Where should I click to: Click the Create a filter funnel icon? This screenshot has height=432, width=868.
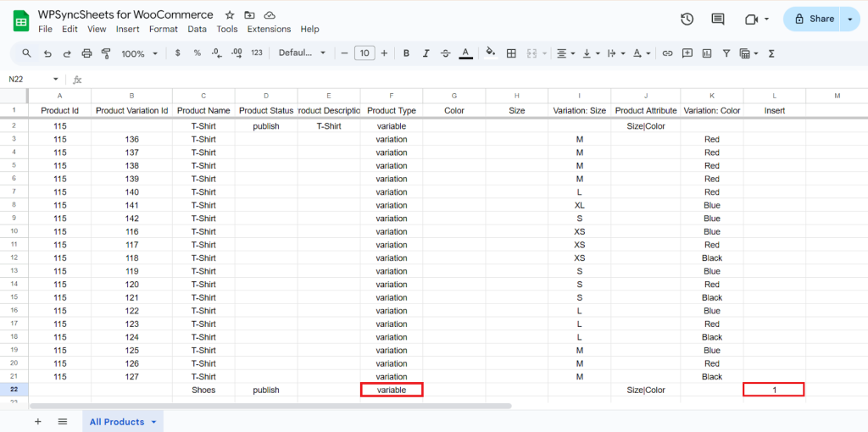pos(726,53)
